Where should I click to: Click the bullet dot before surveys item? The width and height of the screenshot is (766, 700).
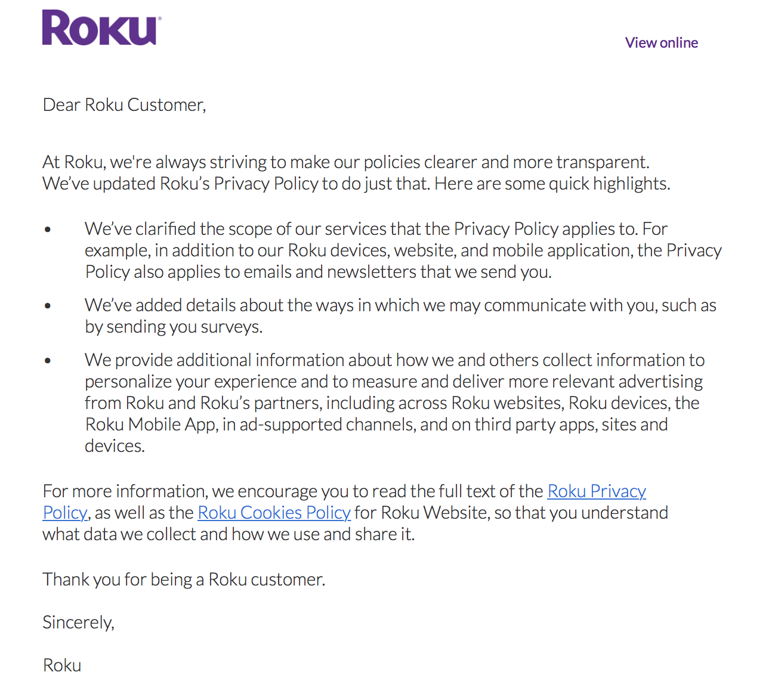click(48, 306)
